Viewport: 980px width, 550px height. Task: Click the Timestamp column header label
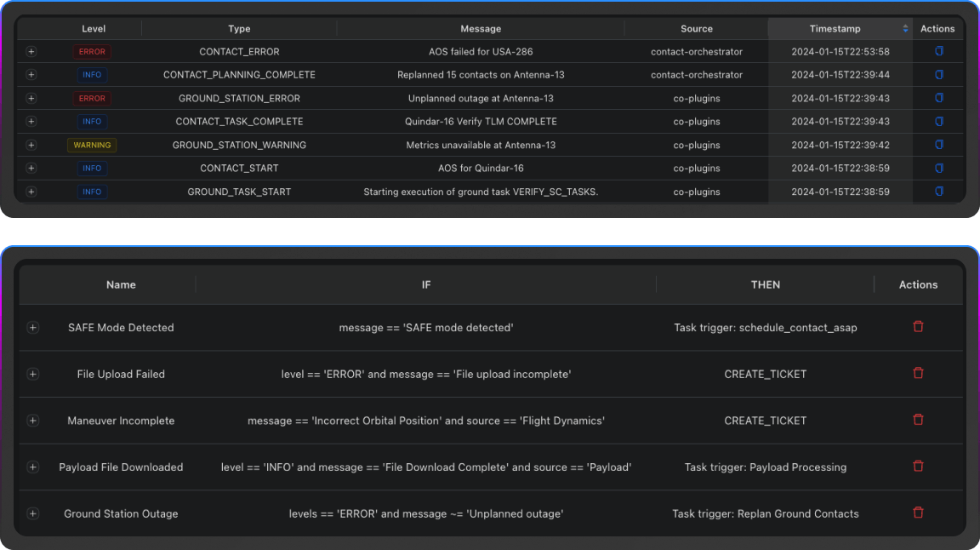[x=835, y=29]
